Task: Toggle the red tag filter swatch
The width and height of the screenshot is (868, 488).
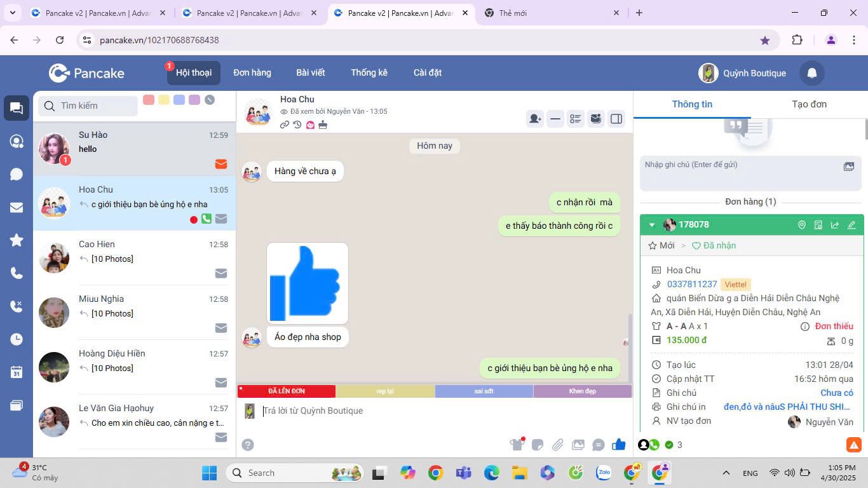Action: point(149,100)
